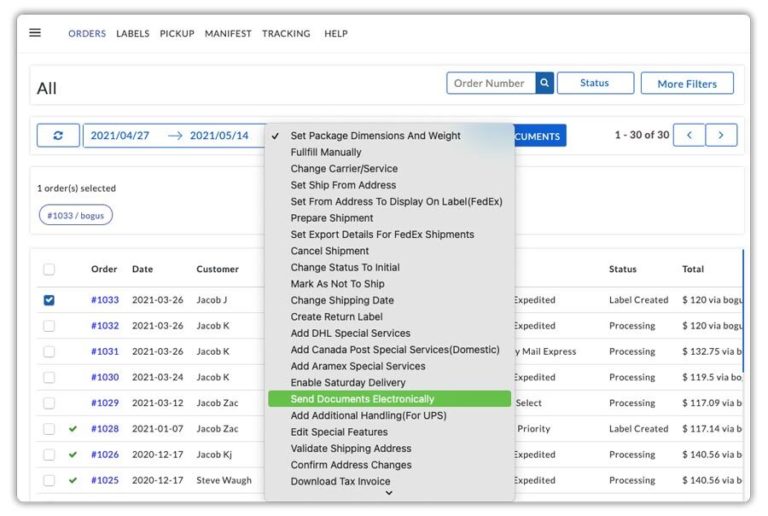Choose Enable Saturday Delivery
Image resolution: width=768 pixels, height=516 pixels.
coord(389,383)
